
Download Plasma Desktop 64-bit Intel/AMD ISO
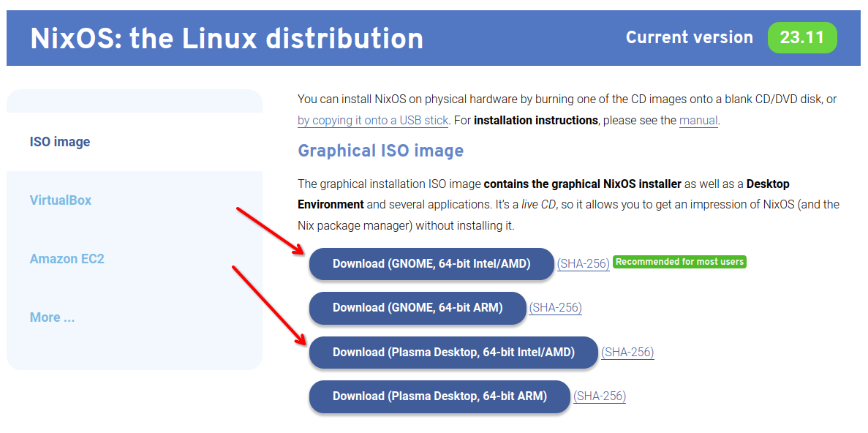click(453, 353)
